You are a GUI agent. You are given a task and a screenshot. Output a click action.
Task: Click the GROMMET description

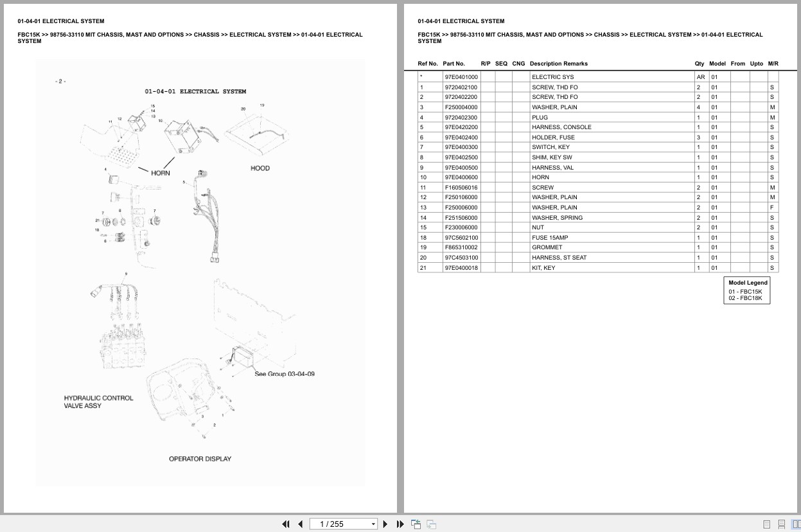point(547,247)
